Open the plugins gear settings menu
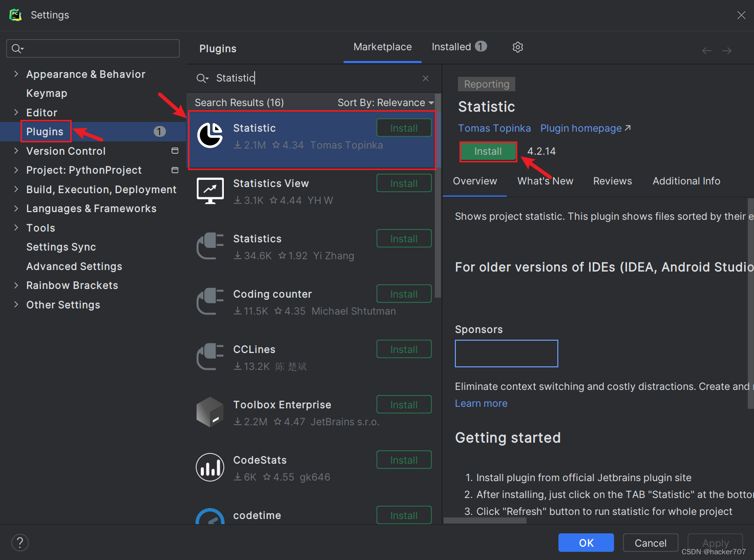Image resolution: width=754 pixels, height=560 pixels. 518,47
